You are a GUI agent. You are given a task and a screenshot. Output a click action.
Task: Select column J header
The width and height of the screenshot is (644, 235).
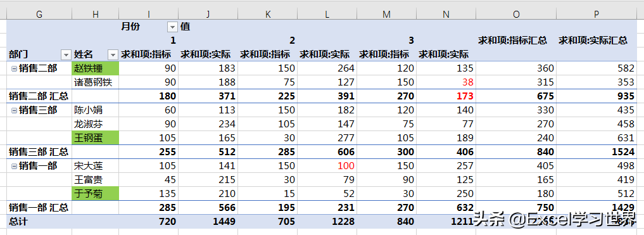208,15
